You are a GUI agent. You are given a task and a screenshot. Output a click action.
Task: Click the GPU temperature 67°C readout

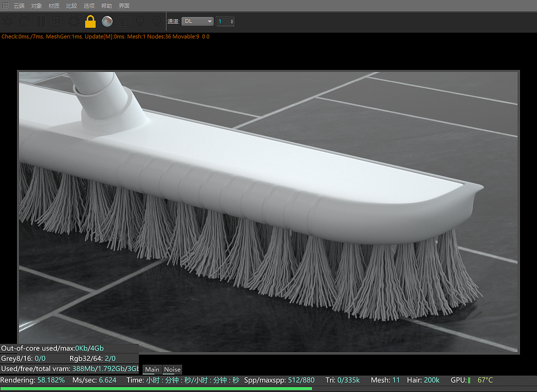485,380
